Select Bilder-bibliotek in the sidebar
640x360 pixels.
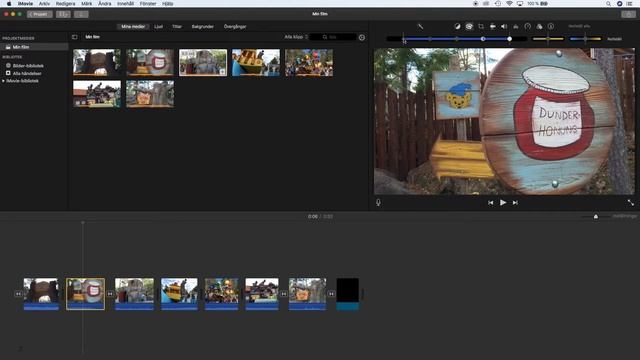(28, 66)
